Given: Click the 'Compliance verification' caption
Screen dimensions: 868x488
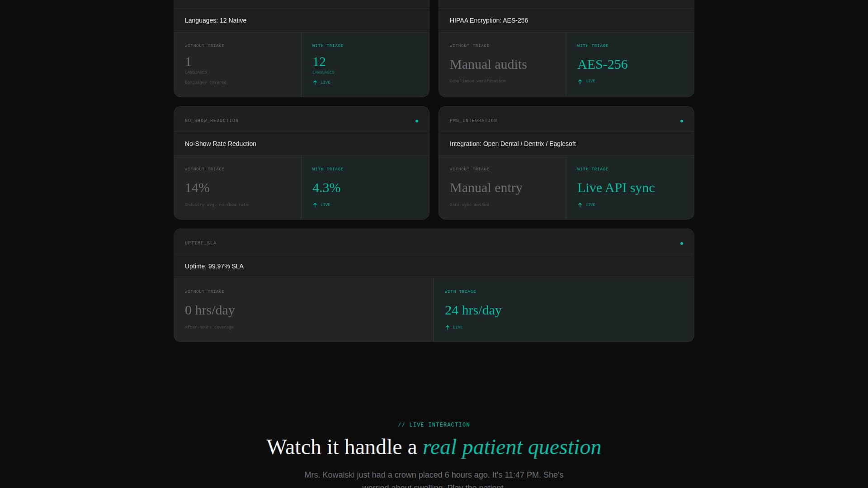Looking at the screenshot, I should click(x=478, y=81).
